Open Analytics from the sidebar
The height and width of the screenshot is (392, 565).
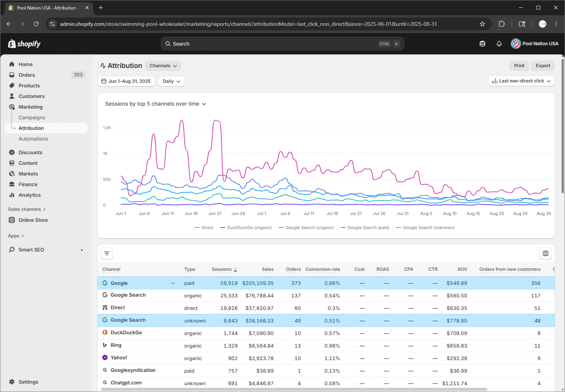tap(30, 195)
